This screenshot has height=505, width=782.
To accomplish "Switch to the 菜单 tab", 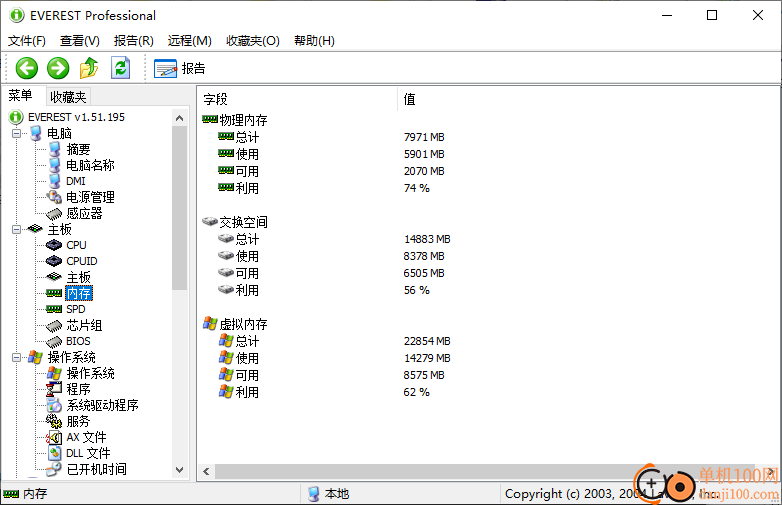I will pos(21,96).
